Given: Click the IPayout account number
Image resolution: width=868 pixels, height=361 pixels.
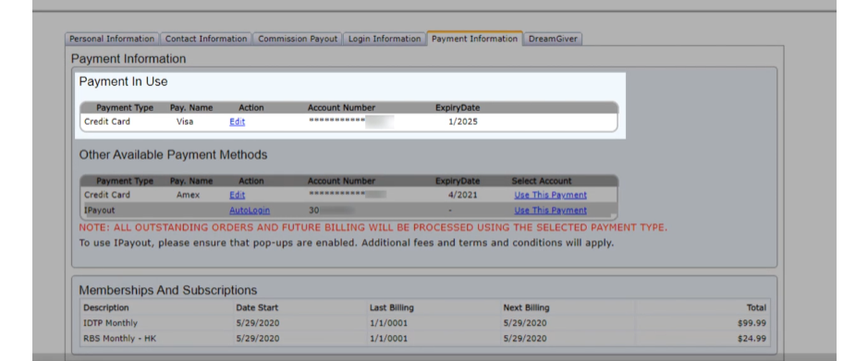Looking at the screenshot, I should click(331, 211).
